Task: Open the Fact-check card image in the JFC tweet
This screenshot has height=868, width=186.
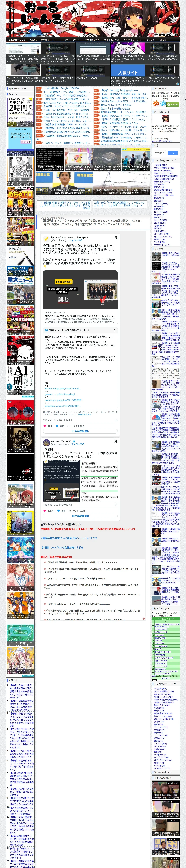Action: coord(80,290)
